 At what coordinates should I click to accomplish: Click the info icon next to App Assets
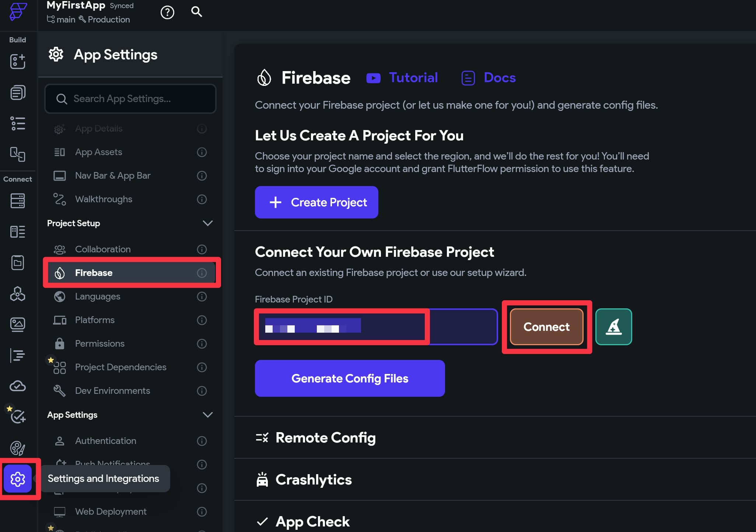point(202,152)
